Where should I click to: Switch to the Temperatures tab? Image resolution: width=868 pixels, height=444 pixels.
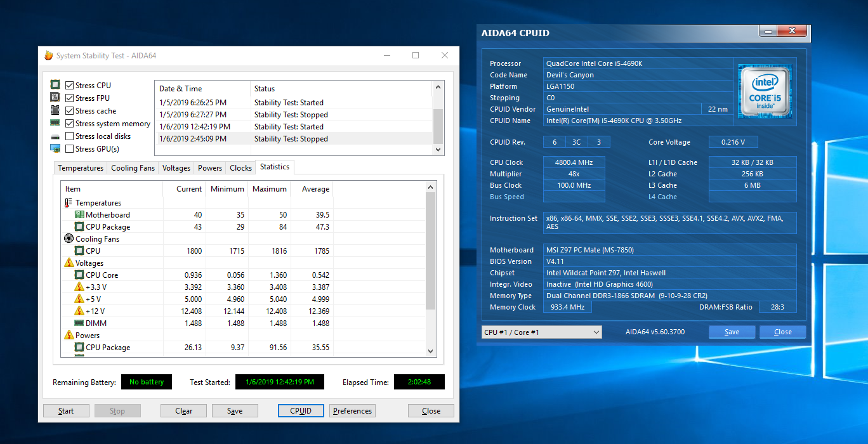click(x=81, y=168)
